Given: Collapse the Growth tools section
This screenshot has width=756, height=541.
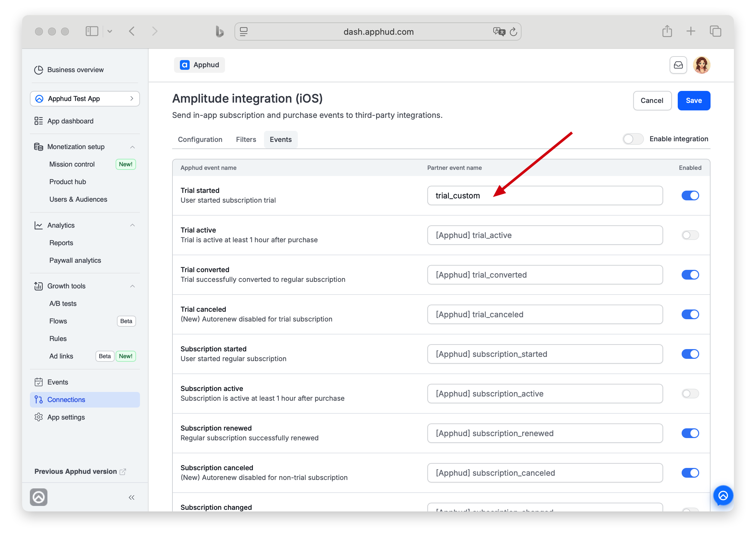Looking at the screenshot, I should [x=132, y=286].
